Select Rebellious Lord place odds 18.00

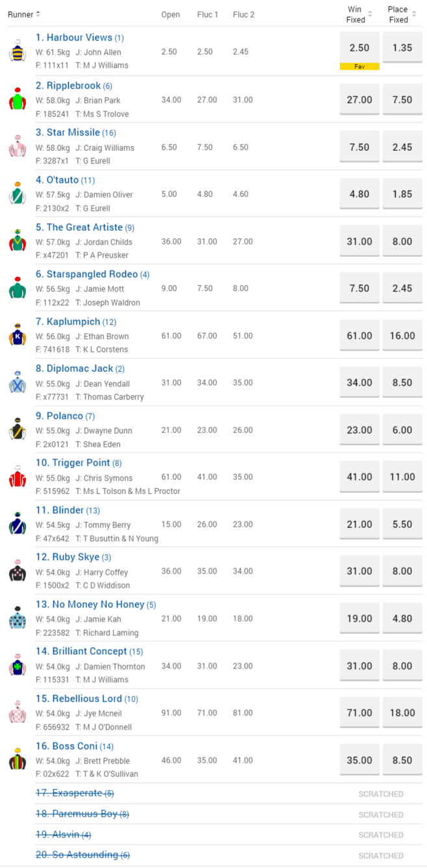pyautogui.click(x=402, y=713)
